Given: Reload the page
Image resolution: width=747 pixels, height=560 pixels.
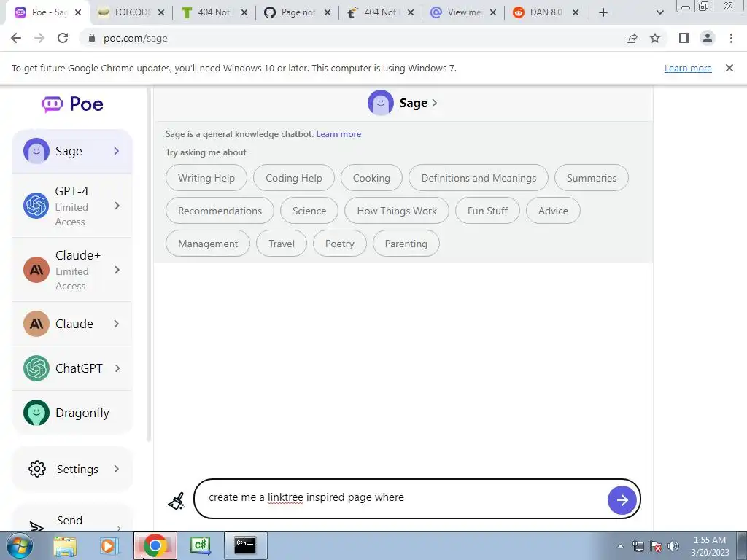Looking at the screenshot, I should (x=63, y=38).
